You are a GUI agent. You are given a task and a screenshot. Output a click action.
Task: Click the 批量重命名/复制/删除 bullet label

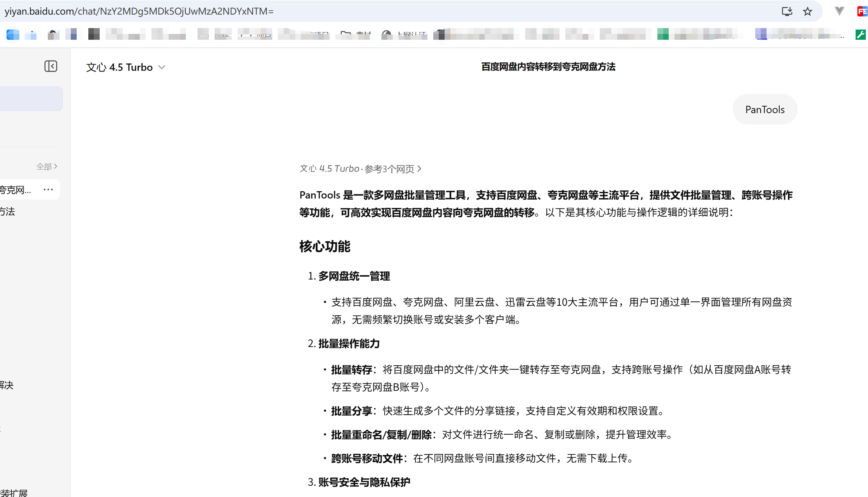point(381,435)
